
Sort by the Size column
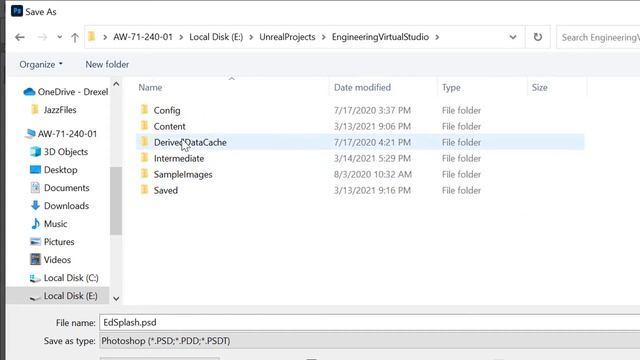coord(539,87)
